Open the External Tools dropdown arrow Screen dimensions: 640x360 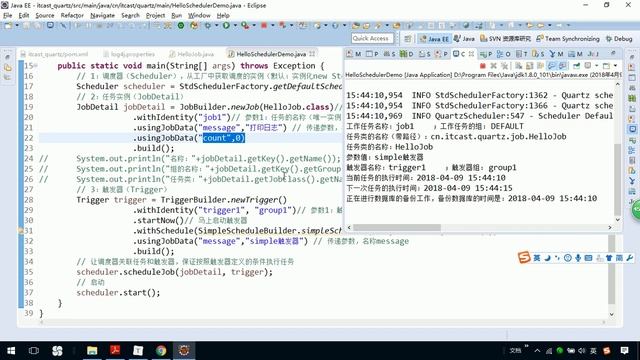click(254, 25)
